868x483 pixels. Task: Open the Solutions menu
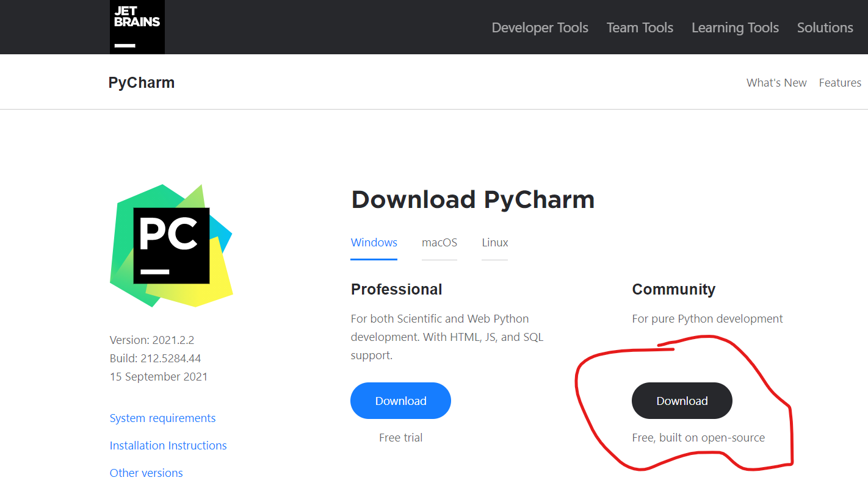pyautogui.click(x=825, y=27)
